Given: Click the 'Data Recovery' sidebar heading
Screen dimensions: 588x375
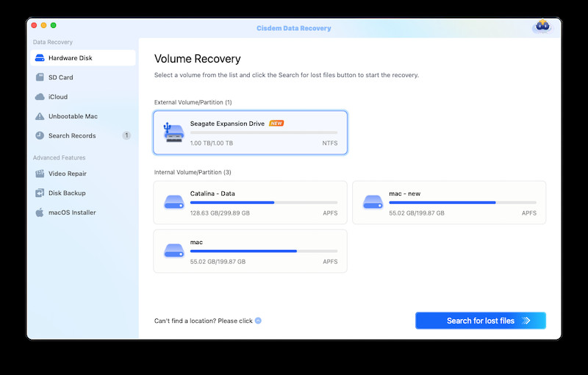Looking at the screenshot, I should click(x=52, y=42).
